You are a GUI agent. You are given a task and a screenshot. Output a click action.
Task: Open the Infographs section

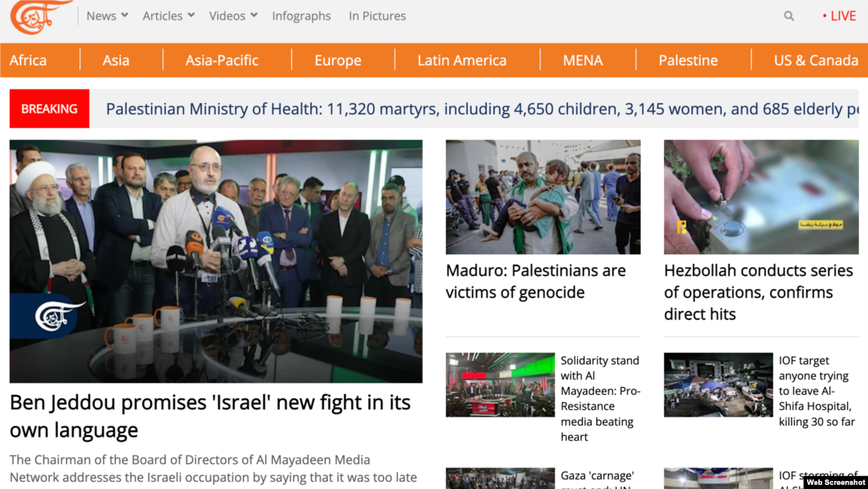301,16
